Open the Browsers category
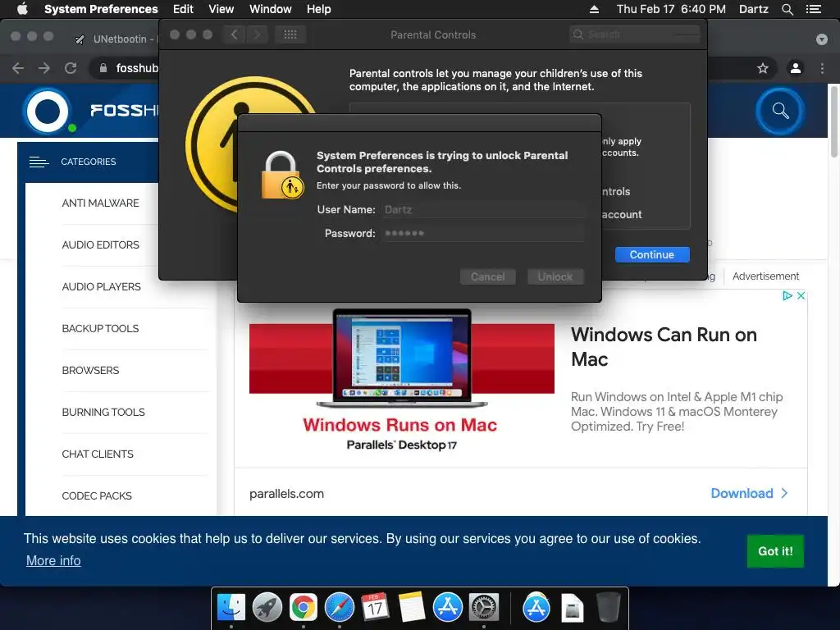The image size is (840, 630). coord(90,370)
